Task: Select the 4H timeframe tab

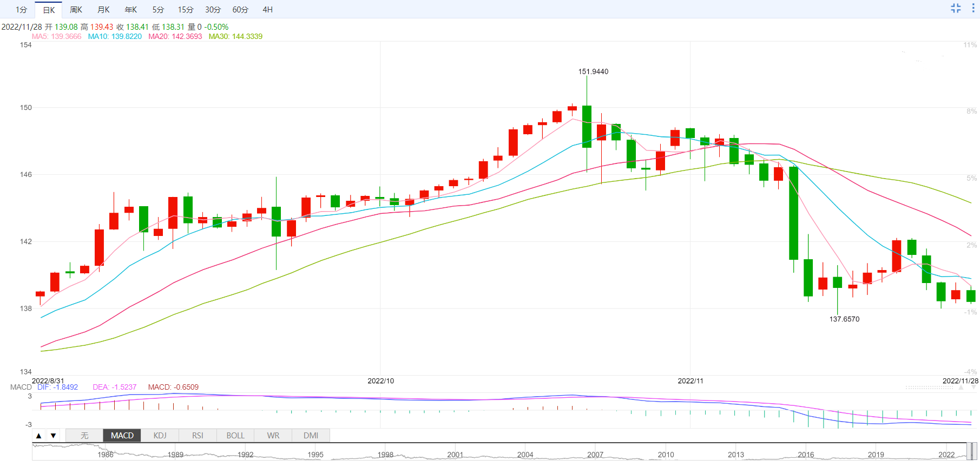Action: coord(267,10)
